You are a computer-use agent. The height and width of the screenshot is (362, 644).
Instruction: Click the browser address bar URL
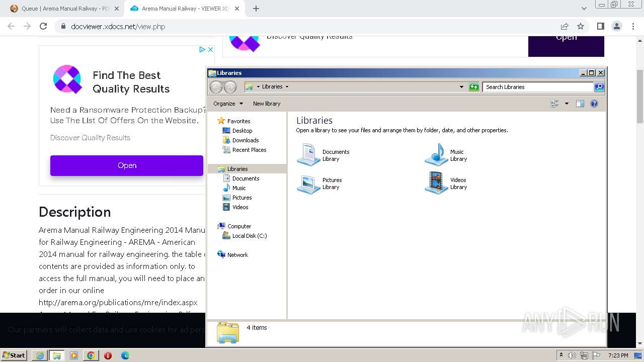point(118,27)
